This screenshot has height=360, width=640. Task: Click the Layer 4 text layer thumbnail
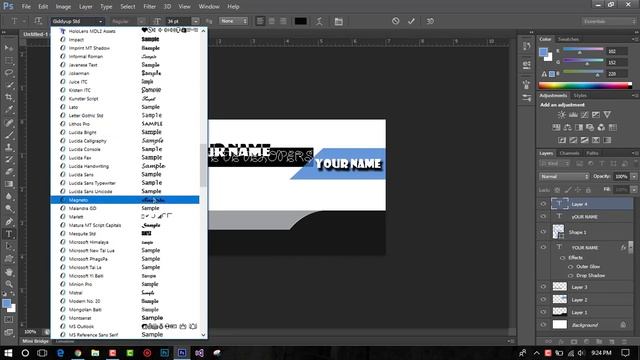click(559, 204)
